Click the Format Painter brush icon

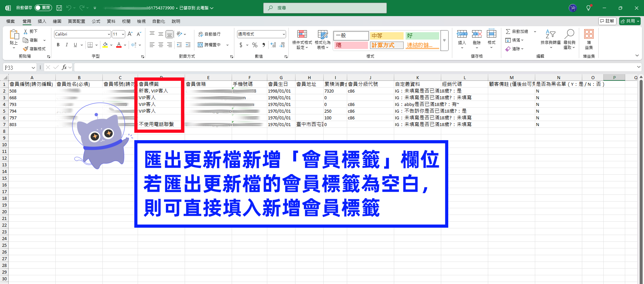point(26,49)
